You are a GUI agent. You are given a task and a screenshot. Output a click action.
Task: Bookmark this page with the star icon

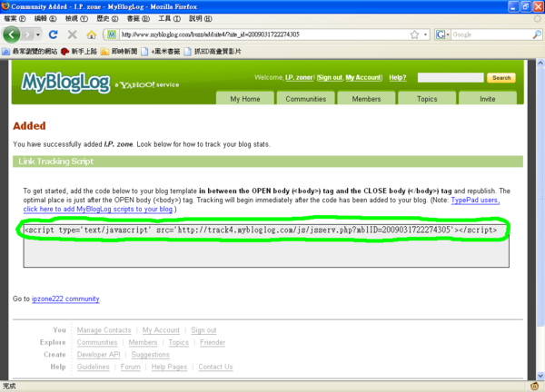pos(414,34)
